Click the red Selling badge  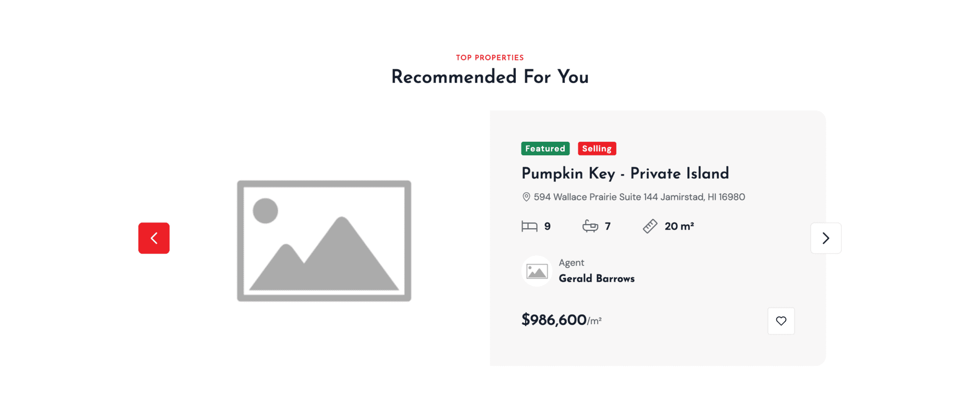click(x=597, y=149)
